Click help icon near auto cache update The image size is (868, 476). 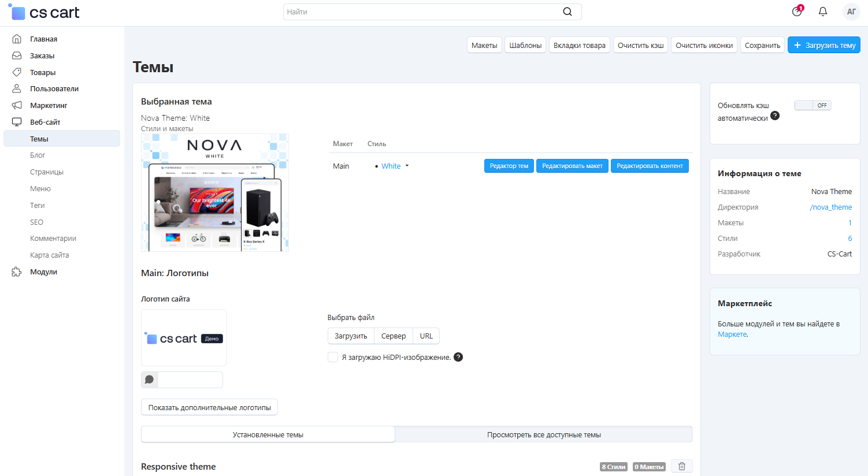tap(775, 116)
